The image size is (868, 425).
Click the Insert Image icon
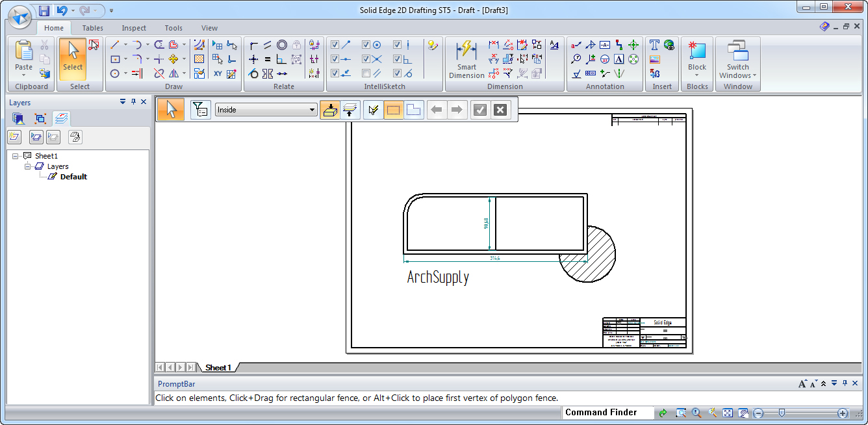click(654, 59)
